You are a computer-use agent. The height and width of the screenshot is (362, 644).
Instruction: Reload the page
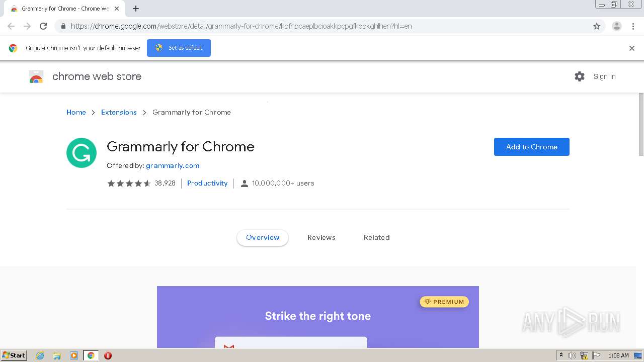[43, 26]
